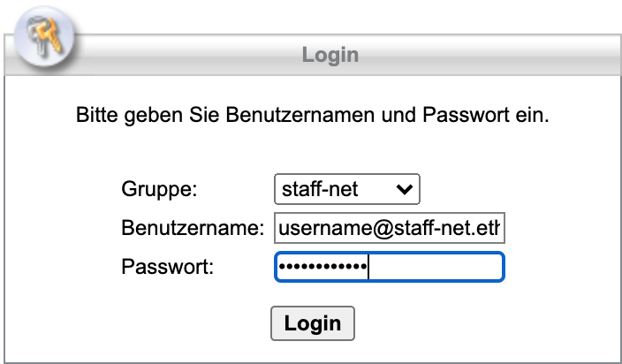Viewport: 622px width, 364px height.
Task: Click the gray Login title in the header
Action: tap(330, 55)
